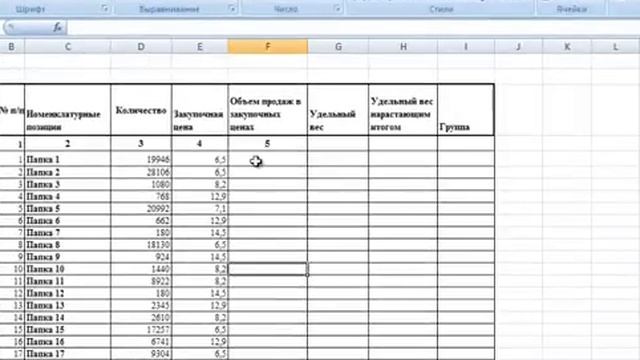This screenshot has height=360, width=640.
Task: Select the cell 'Папка 16'
Action: [68, 342]
